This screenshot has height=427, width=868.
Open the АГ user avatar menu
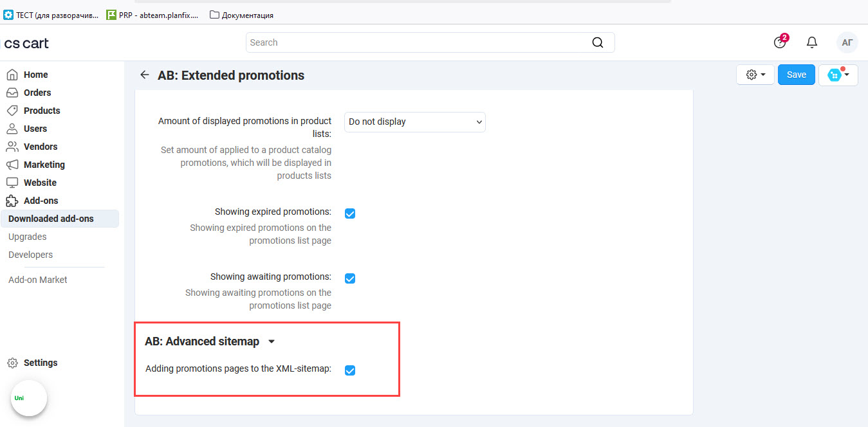click(847, 42)
